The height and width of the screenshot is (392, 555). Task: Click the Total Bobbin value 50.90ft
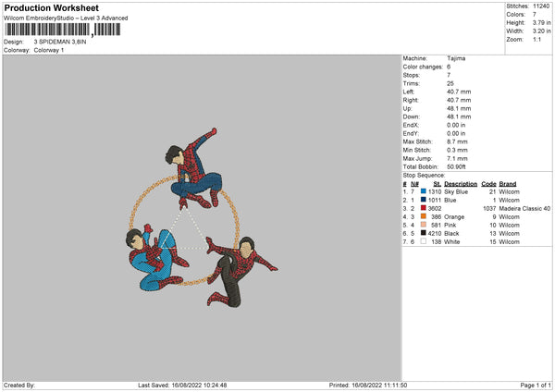click(456, 166)
